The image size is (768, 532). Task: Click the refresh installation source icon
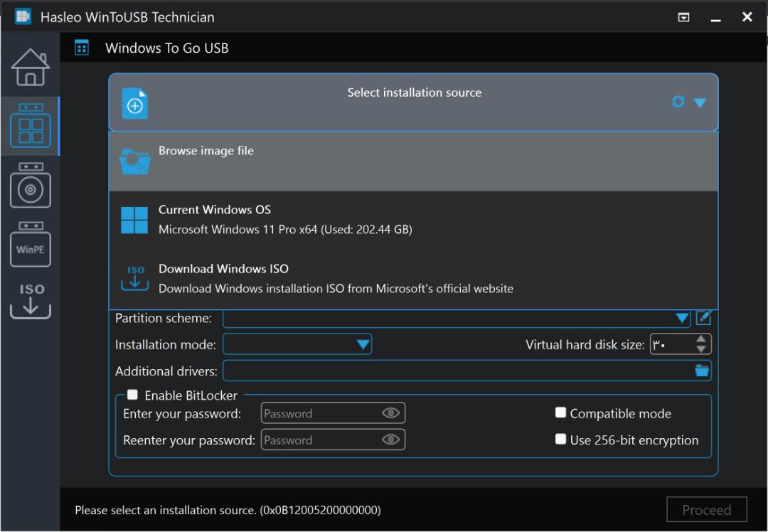tap(678, 102)
